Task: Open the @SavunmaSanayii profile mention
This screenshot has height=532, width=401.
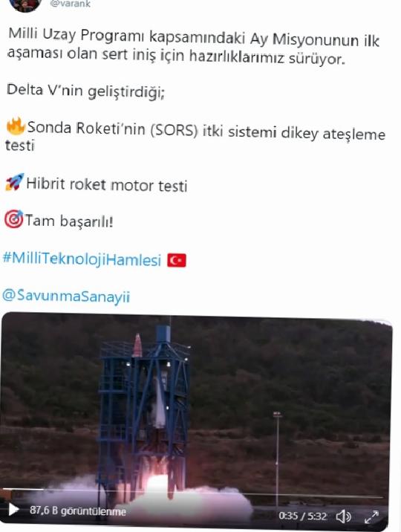Action: pyautogui.click(x=66, y=296)
